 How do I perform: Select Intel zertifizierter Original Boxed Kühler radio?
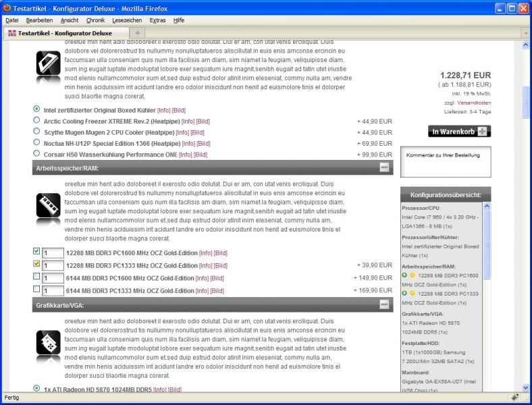click(x=36, y=109)
